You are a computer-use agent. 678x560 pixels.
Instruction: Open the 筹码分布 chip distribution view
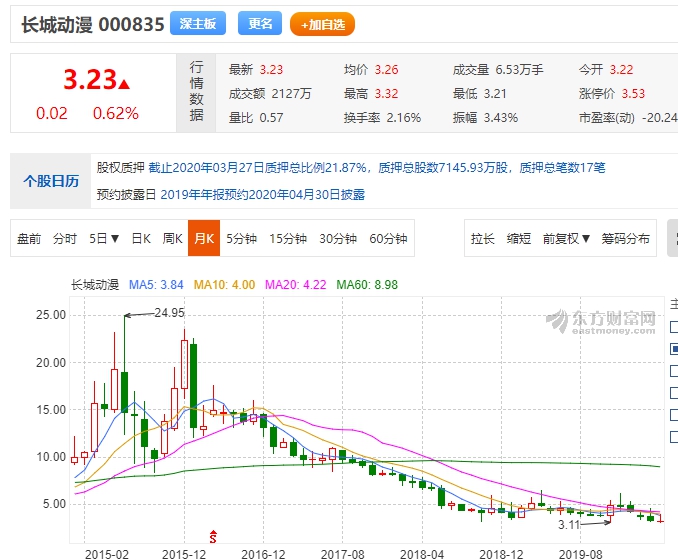coord(625,239)
